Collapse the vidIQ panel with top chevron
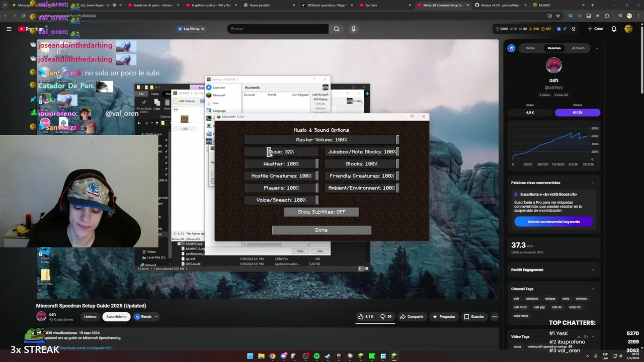644x362 pixels. pos(597,48)
